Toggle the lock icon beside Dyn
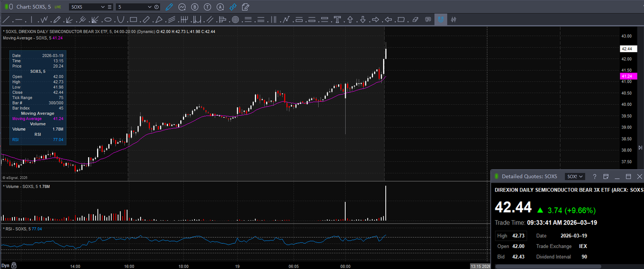This screenshot has height=269, width=644. pos(13,265)
